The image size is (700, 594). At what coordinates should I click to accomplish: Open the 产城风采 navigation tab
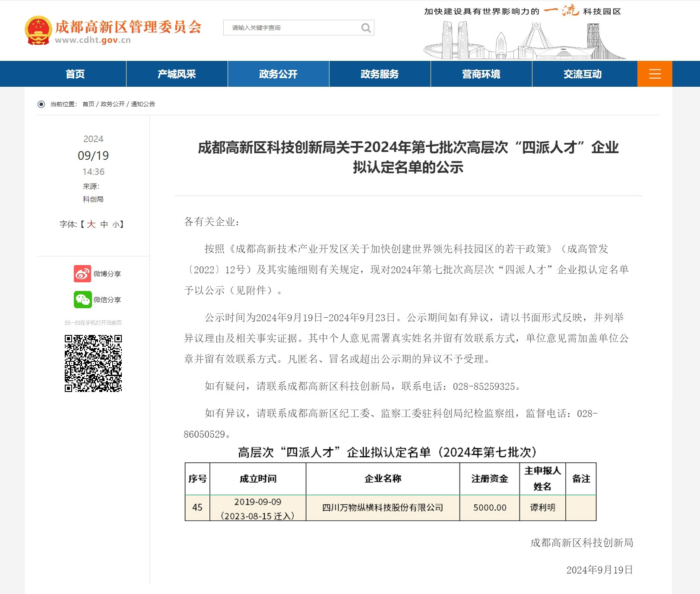177,74
